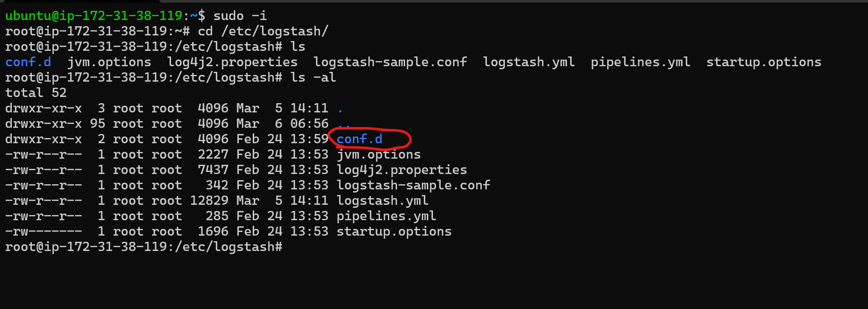Click logstash-sample.conf in the first ls output row
This screenshot has width=868, height=309.
pos(390,62)
